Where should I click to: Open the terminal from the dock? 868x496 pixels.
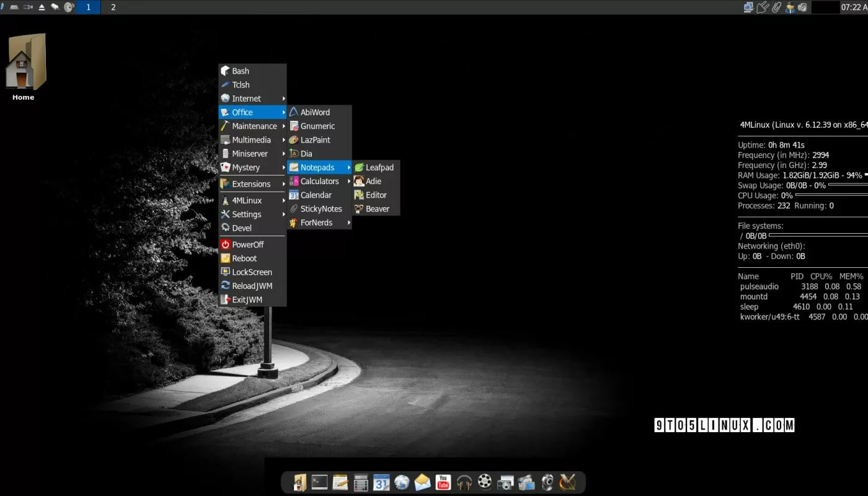click(319, 482)
